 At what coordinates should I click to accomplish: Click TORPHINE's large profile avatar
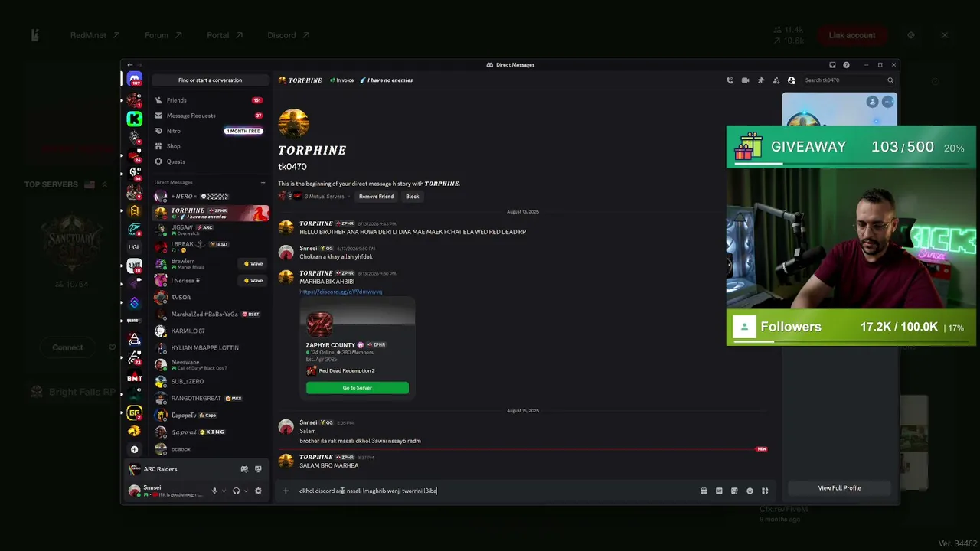(x=293, y=124)
